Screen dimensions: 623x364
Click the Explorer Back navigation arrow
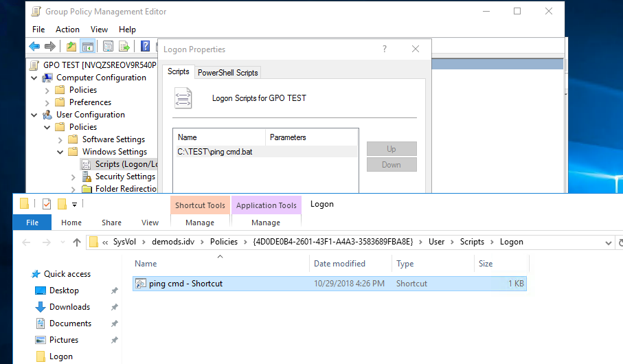click(x=27, y=242)
